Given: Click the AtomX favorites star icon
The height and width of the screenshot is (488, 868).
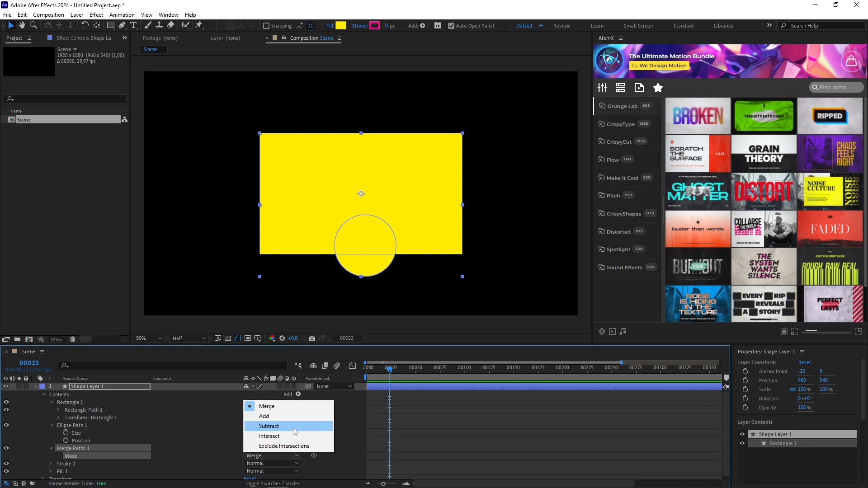Looking at the screenshot, I should pyautogui.click(x=658, y=88).
